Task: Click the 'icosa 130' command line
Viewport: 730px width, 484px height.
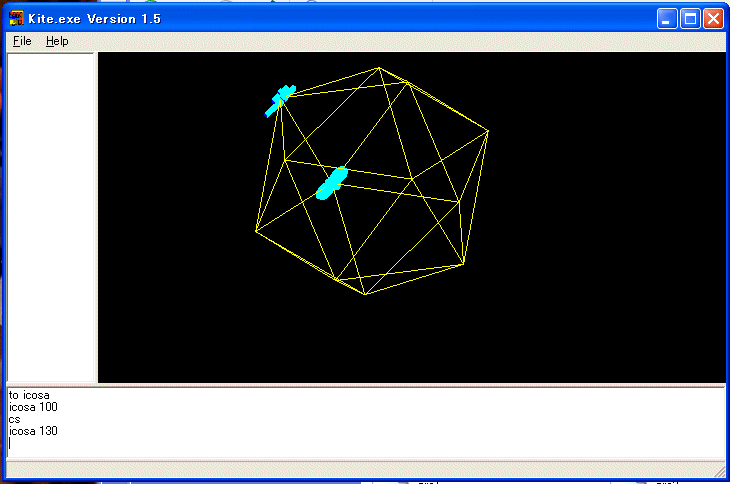Action: click(x=33, y=431)
